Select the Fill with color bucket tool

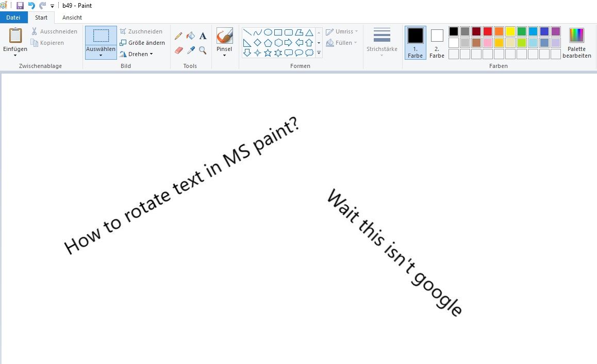(190, 36)
